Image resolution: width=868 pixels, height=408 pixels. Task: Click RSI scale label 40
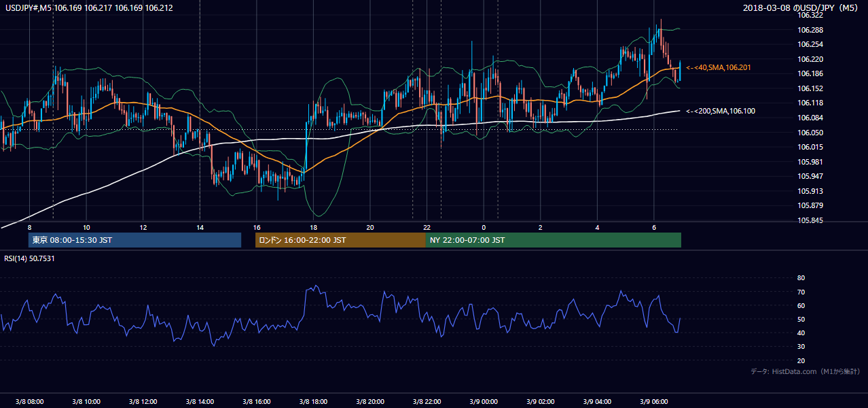(801, 333)
